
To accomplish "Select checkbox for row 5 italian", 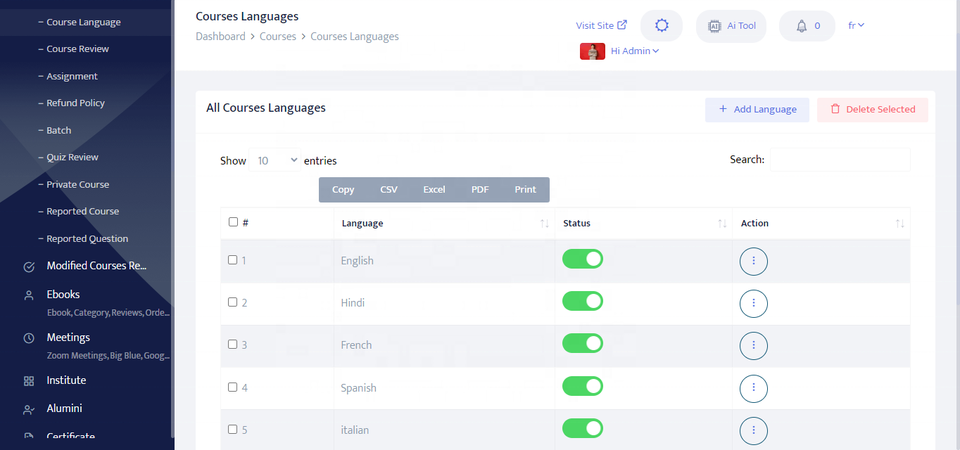I will click(x=233, y=429).
